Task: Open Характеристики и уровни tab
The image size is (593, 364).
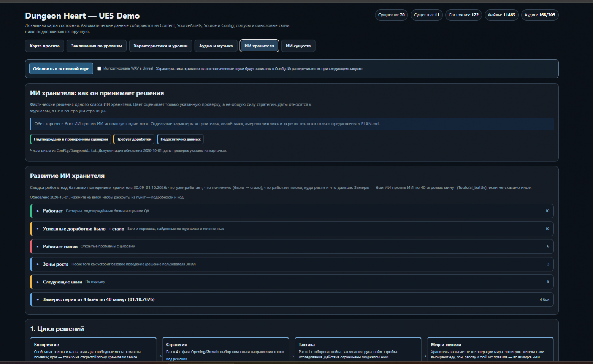Action: point(160,46)
